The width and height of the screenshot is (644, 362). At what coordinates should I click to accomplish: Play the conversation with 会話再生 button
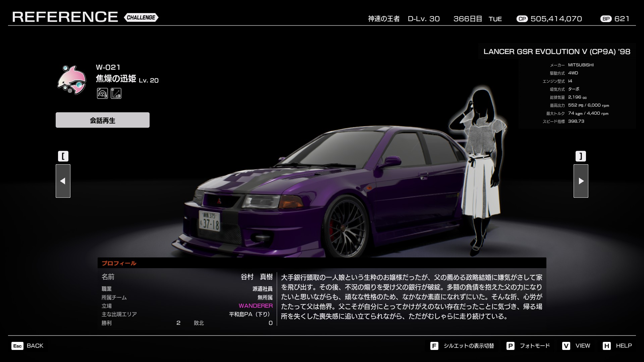(x=103, y=120)
